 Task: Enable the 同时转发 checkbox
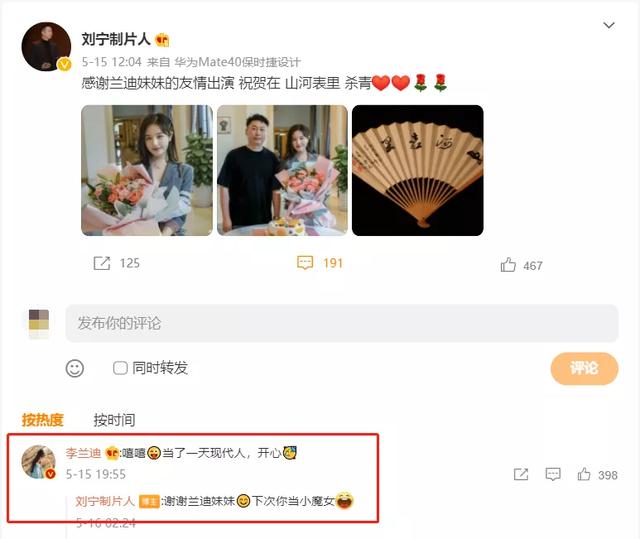120,368
